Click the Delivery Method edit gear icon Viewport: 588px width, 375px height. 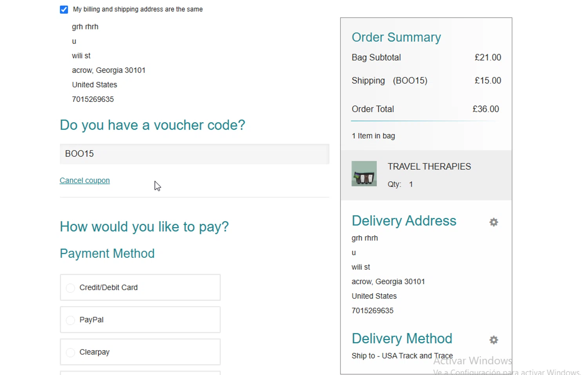[494, 340]
